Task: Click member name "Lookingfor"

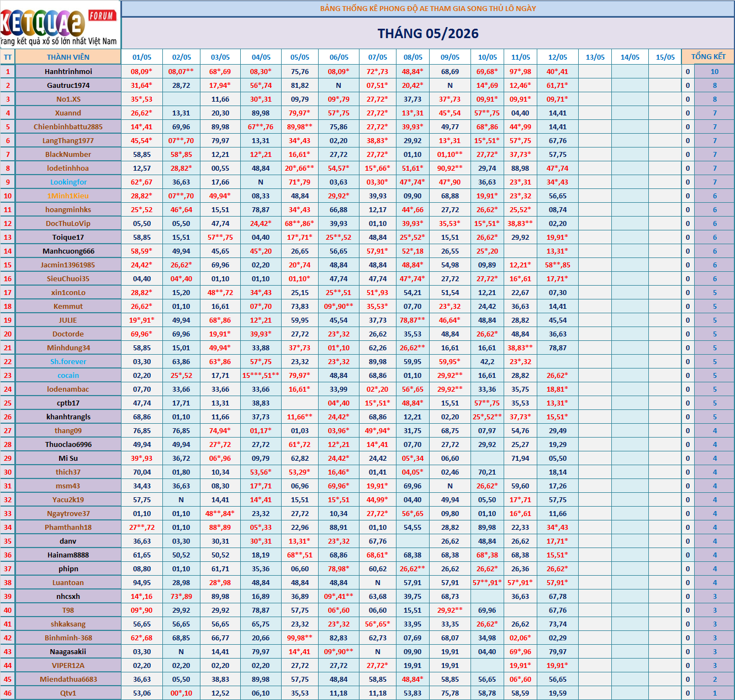Action: pyautogui.click(x=68, y=182)
